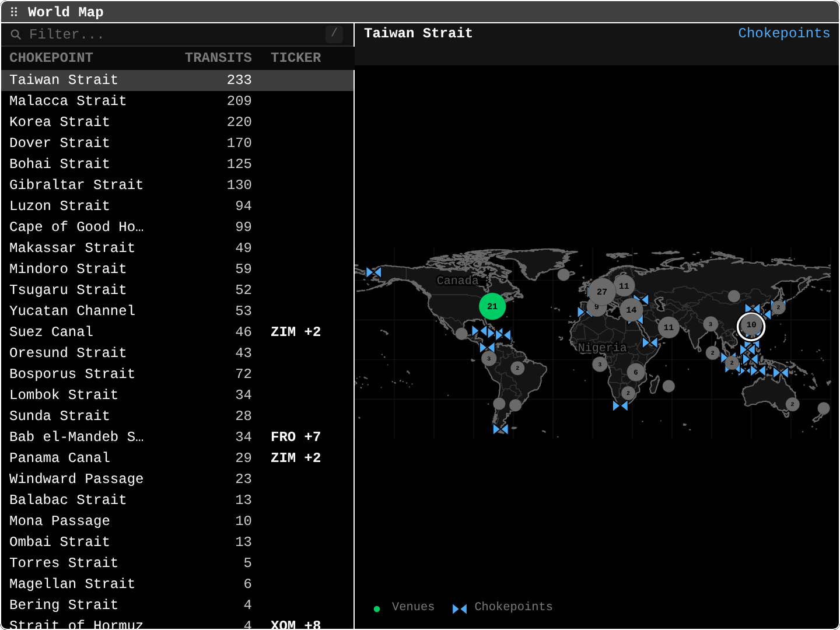Click the highlighted cluster labeled 10
The image size is (840, 630).
click(751, 325)
